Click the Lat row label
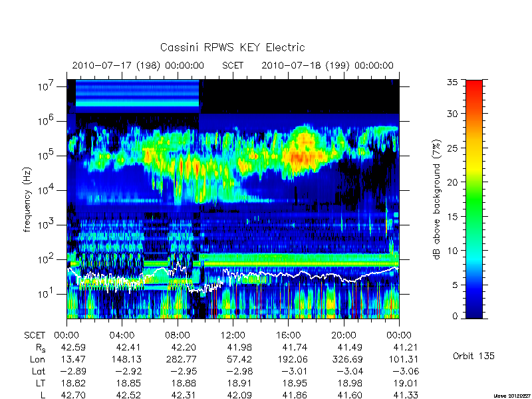The height and width of the screenshot is (399, 532). tap(39, 372)
